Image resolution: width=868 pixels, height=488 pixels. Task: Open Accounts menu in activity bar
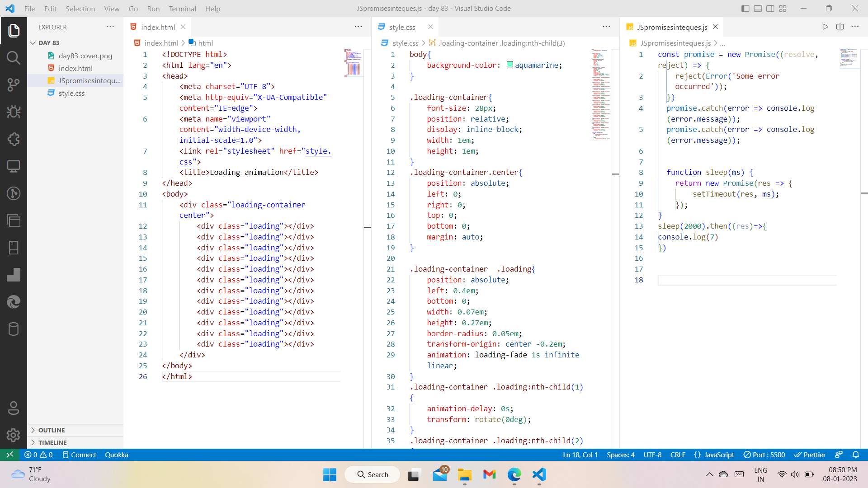click(x=14, y=408)
